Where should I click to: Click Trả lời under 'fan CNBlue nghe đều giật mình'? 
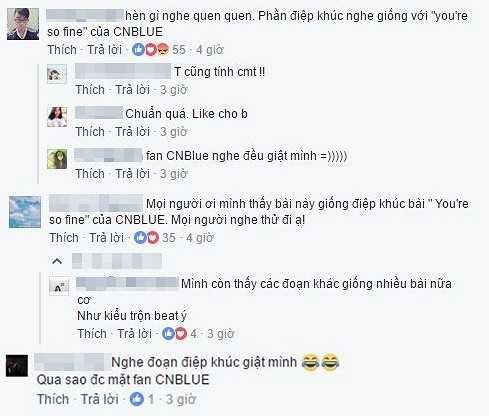(x=133, y=174)
